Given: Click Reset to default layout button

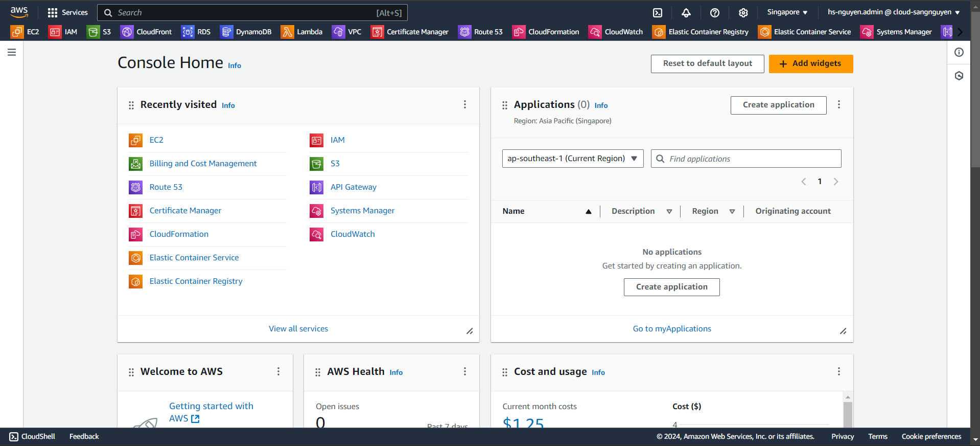Looking at the screenshot, I should [x=707, y=63].
